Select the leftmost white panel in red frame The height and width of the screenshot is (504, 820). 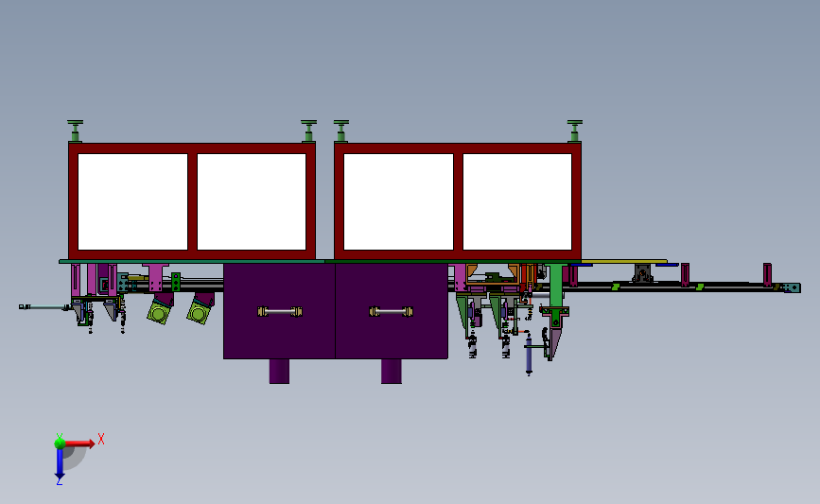132,201
